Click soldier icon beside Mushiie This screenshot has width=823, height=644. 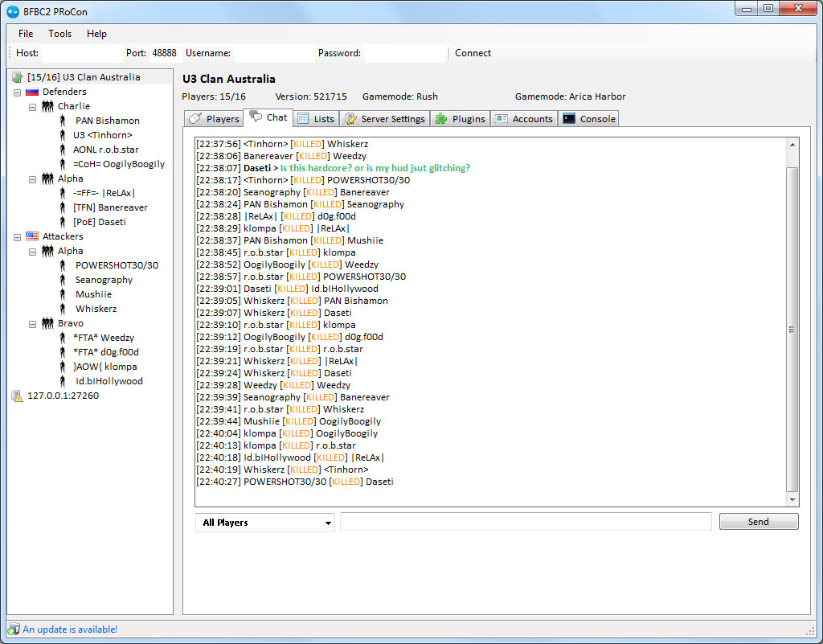[63, 294]
